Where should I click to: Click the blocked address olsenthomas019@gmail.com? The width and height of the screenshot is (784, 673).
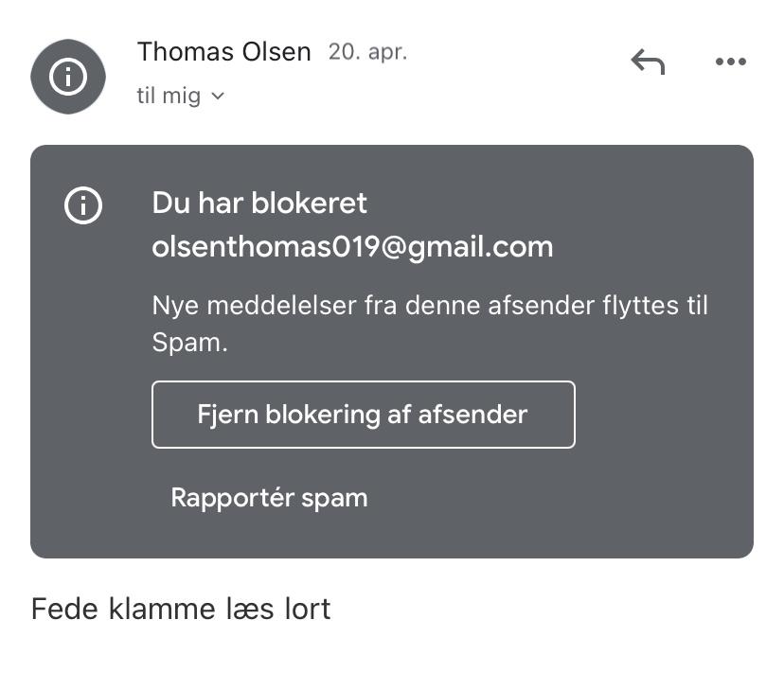pos(352,247)
